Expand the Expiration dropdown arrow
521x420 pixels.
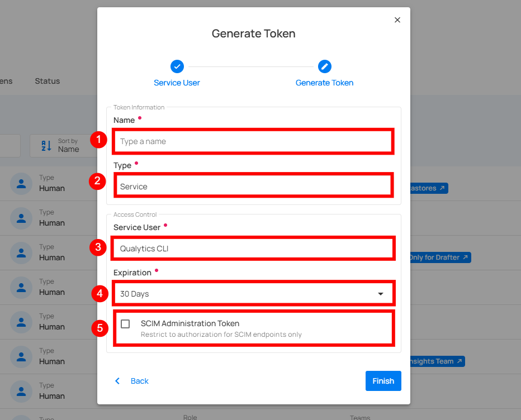[x=381, y=294]
